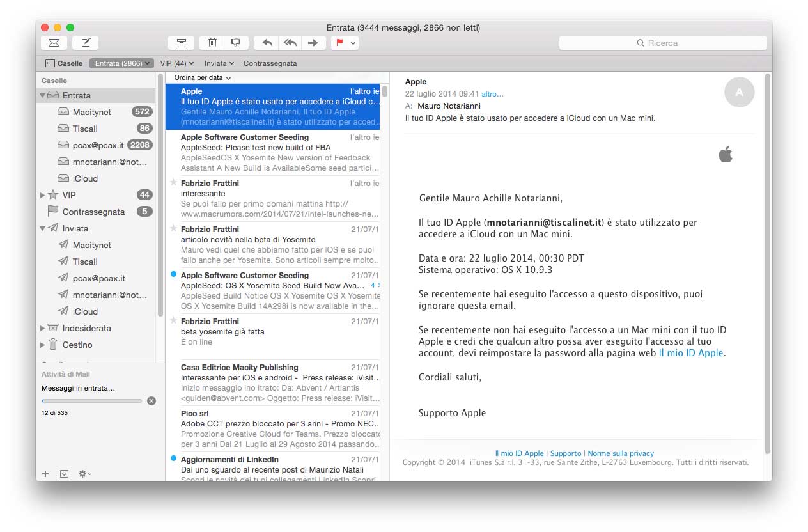Click the Inviata paper plane icon
808x532 pixels.
[x=53, y=228]
